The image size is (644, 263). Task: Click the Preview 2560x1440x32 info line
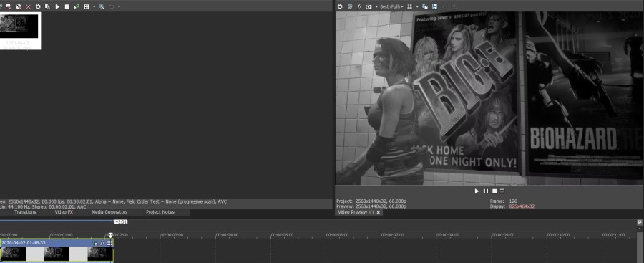[371, 206]
